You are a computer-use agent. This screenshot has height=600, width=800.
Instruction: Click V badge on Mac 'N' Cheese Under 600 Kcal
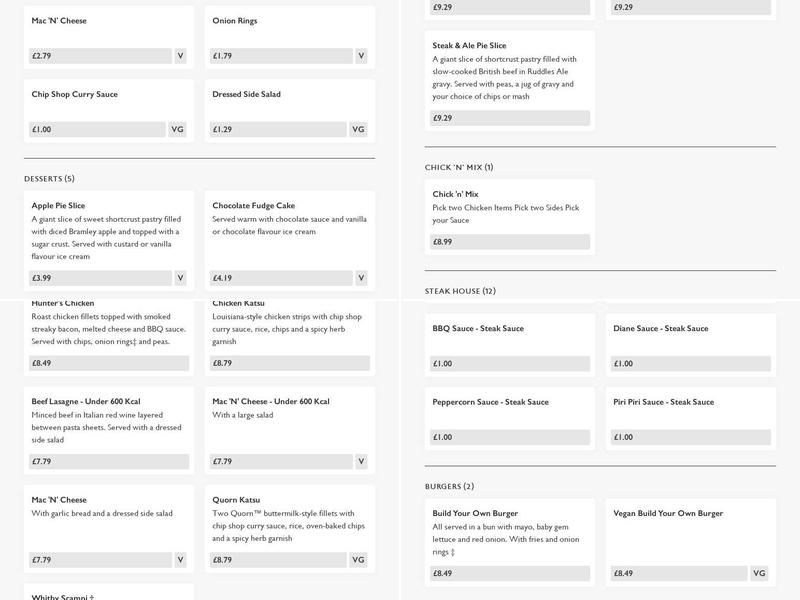point(361,462)
